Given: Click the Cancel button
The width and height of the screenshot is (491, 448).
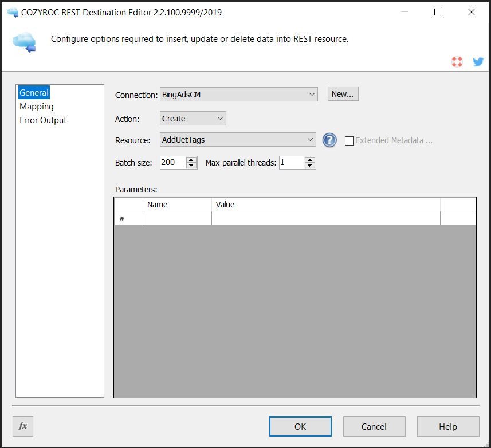Looking at the screenshot, I should tap(374, 426).
